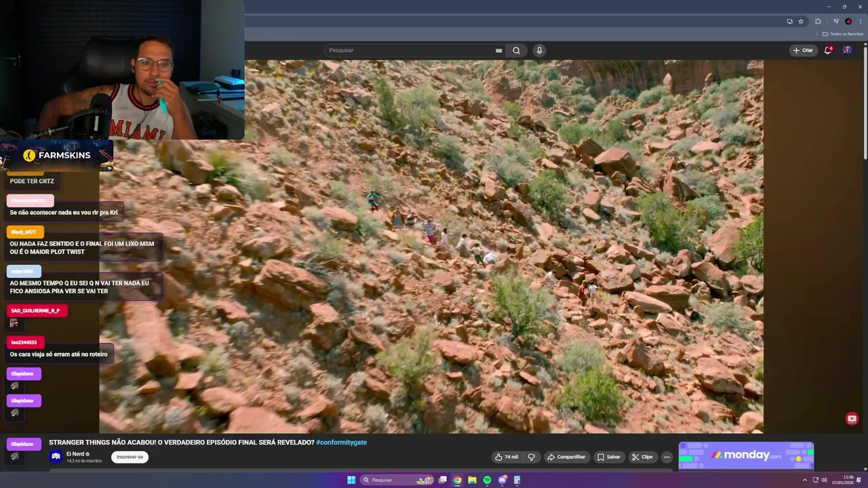Activate voice search microphone icon
Image resolution: width=868 pixels, height=488 pixels.
pyautogui.click(x=539, y=50)
